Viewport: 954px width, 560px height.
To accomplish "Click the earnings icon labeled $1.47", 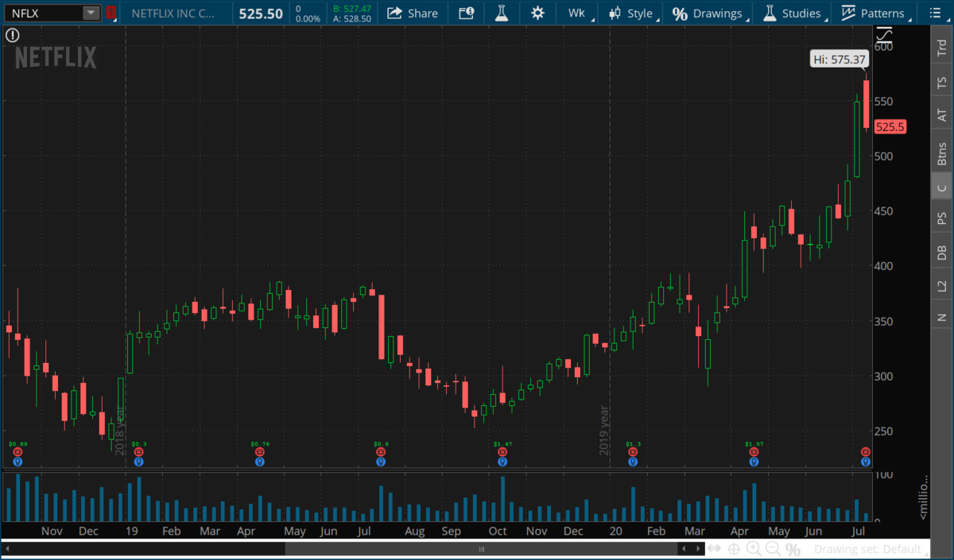I will tap(502, 452).
